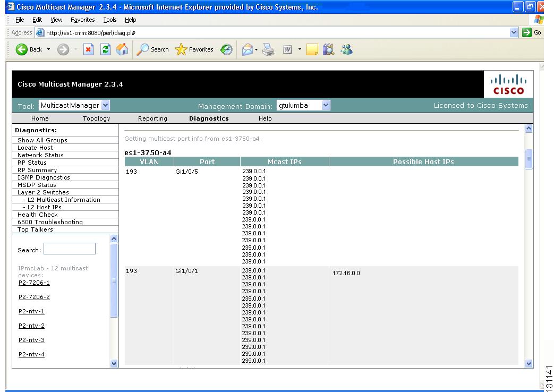
Task: Switch to the Home tab
Action: point(40,118)
